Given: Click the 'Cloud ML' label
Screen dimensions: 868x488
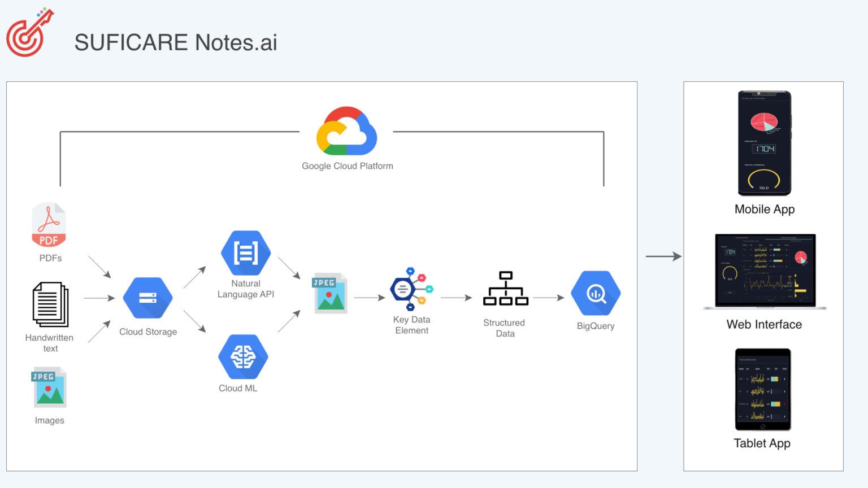Looking at the screenshot, I should coord(238,388).
